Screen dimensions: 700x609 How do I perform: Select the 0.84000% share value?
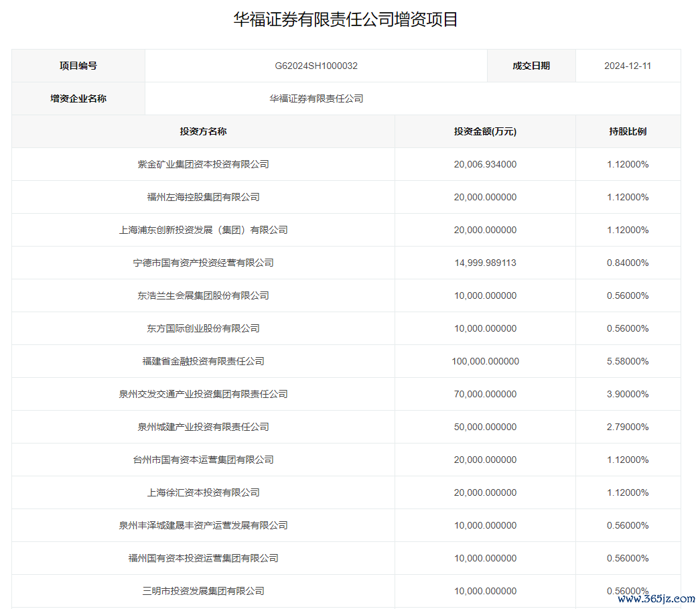(x=628, y=263)
